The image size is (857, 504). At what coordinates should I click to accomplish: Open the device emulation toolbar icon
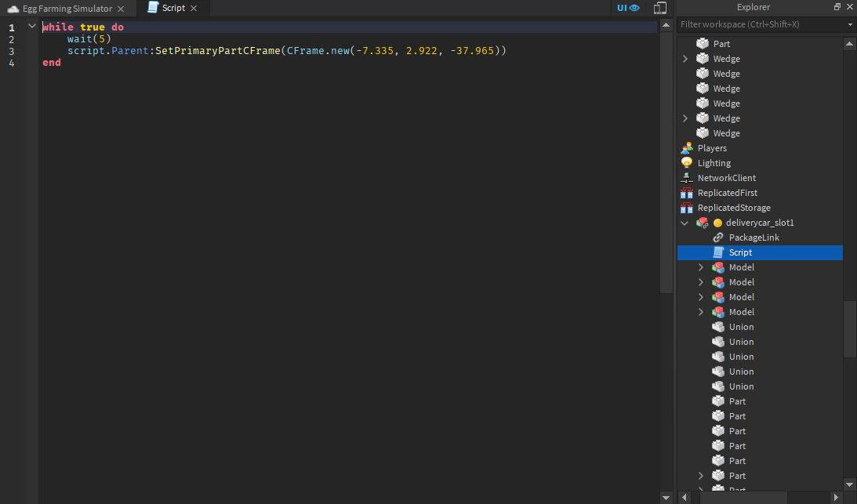pyautogui.click(x=659, y=8)
